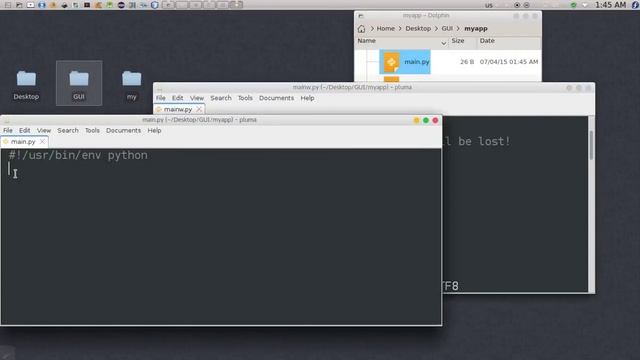
Task: Go to Desktop in the Dolphin breadcrumb
Action: click(418, 29)
